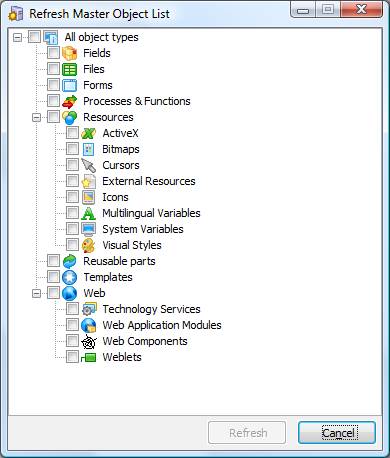Enable the Forms checkbox
This screenshot has width=390, height=458.
(53, 85)
